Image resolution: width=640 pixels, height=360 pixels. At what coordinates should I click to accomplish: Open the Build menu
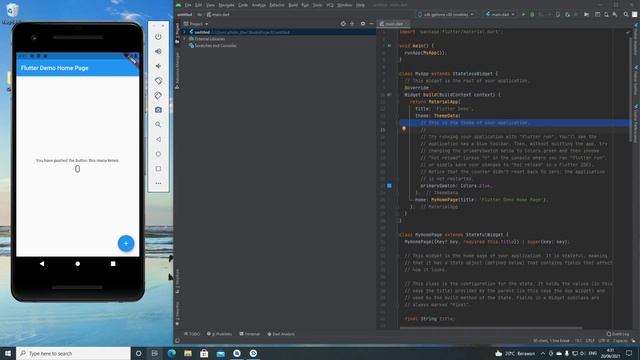pos(293,5)
